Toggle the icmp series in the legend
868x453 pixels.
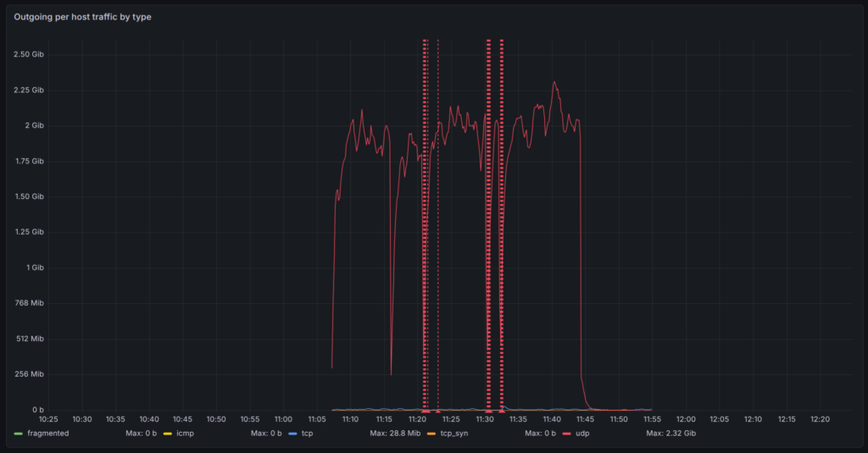click(184, 434)
